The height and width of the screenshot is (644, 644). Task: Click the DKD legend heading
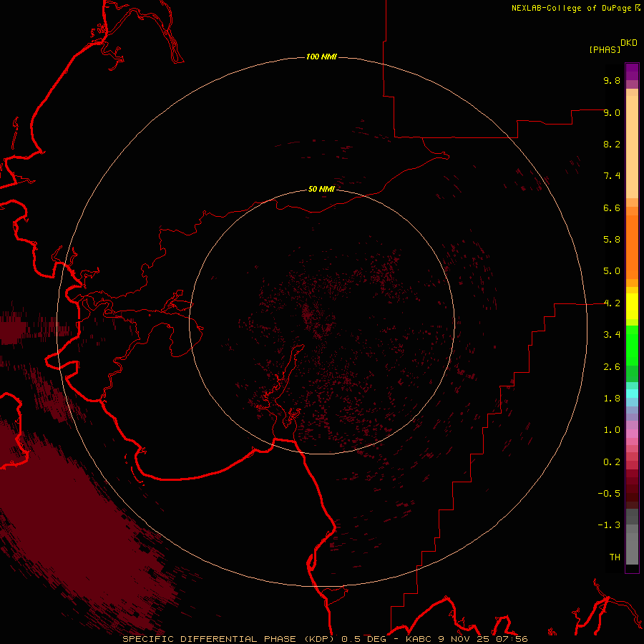(x=629, y=43)
